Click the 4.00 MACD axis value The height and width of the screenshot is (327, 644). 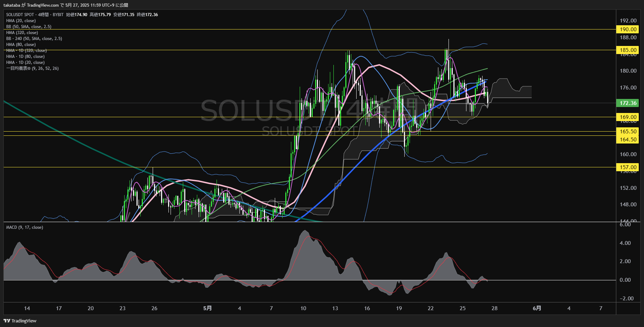click(625, 243)
